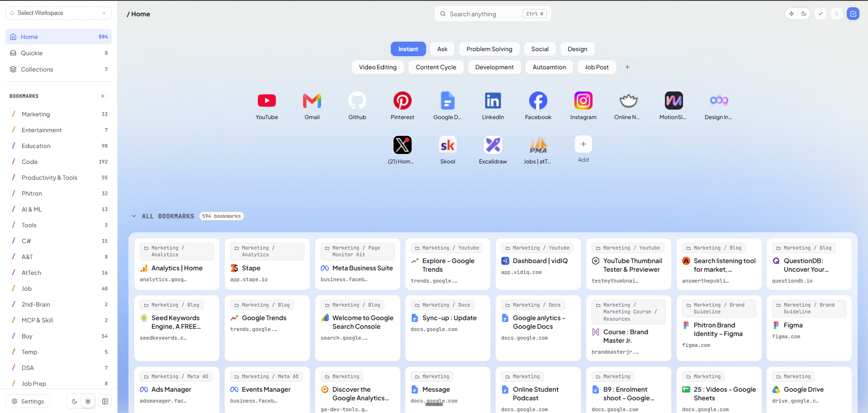Open the 2nd-Brain bookmark folder

(58, 304)
